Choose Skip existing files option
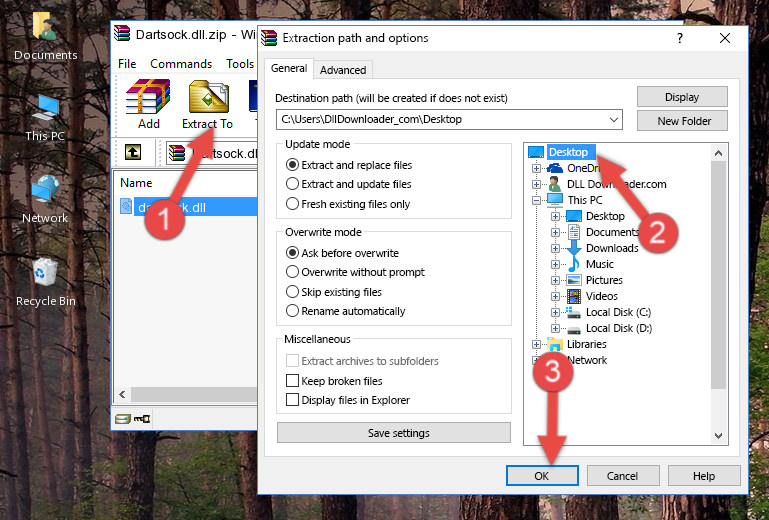The width and height of the screenshot is (769, 520). [x=292, y=291]
